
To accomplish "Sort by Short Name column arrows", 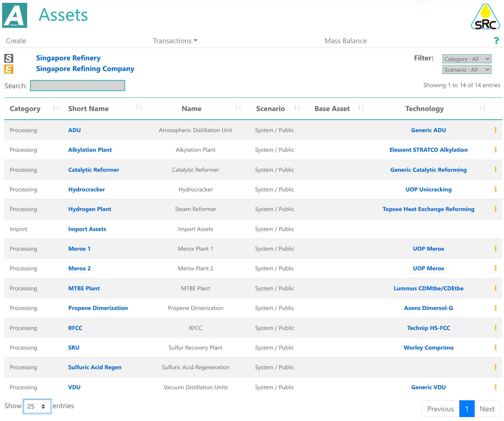I will tap(139, 108).
